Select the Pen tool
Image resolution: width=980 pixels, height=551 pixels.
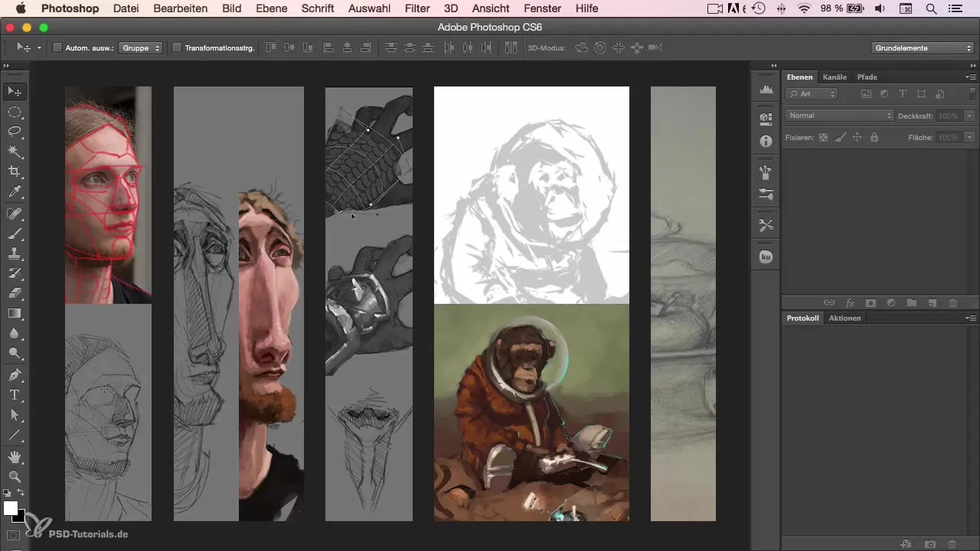[15, 375]
